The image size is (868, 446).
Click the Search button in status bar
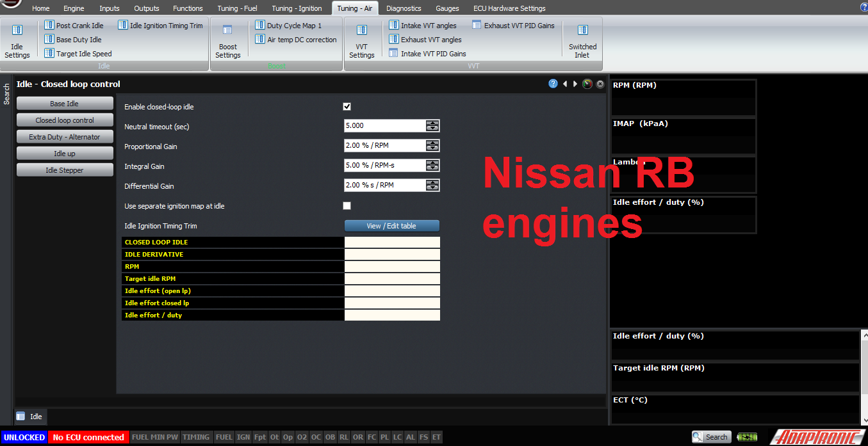pyautogui.click(x=710, y=437)
